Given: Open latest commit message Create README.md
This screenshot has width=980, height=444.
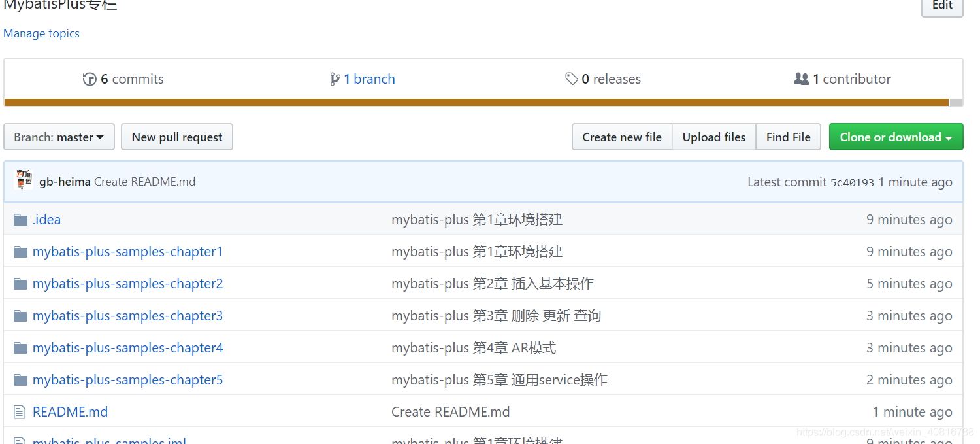Looking at the screenshot, I should click(x=144, y=182).
